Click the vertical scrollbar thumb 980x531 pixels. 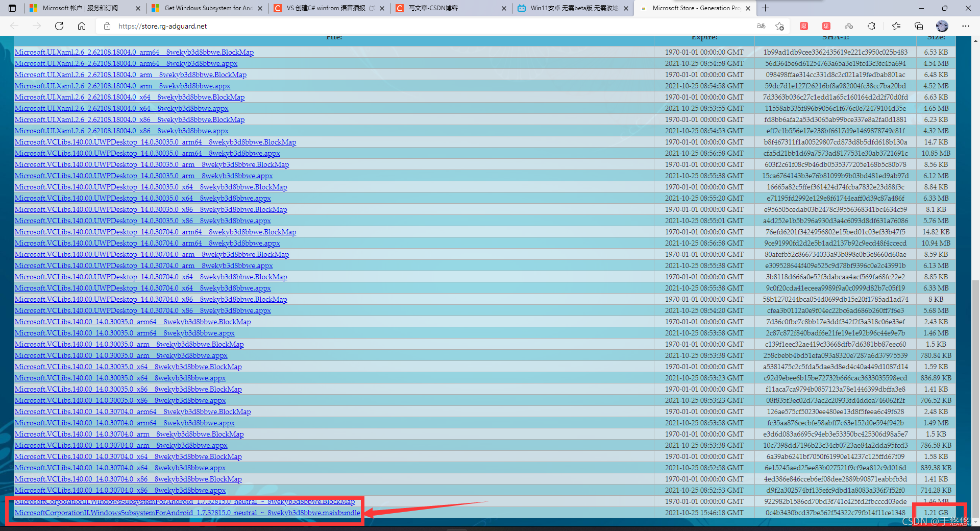975,398
